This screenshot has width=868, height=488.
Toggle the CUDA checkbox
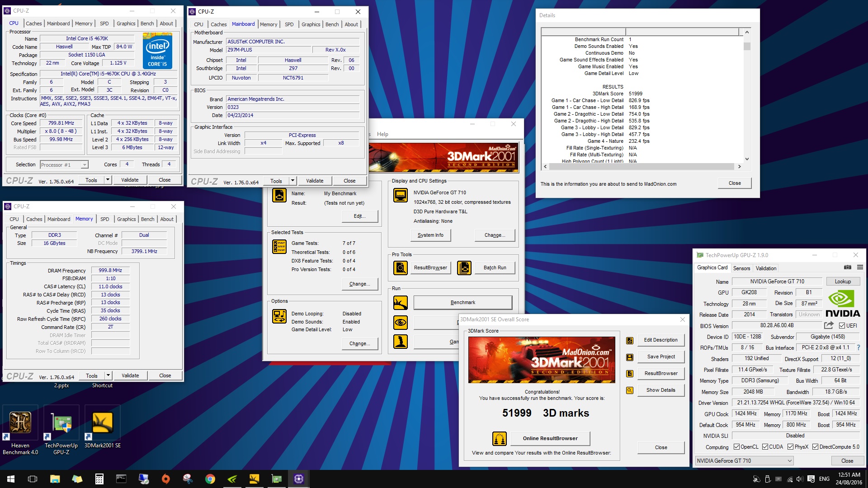coord(765,447)
